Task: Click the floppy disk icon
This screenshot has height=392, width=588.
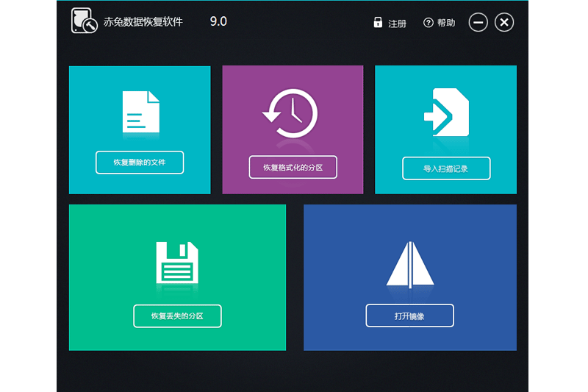Action: tap(177, 263)
